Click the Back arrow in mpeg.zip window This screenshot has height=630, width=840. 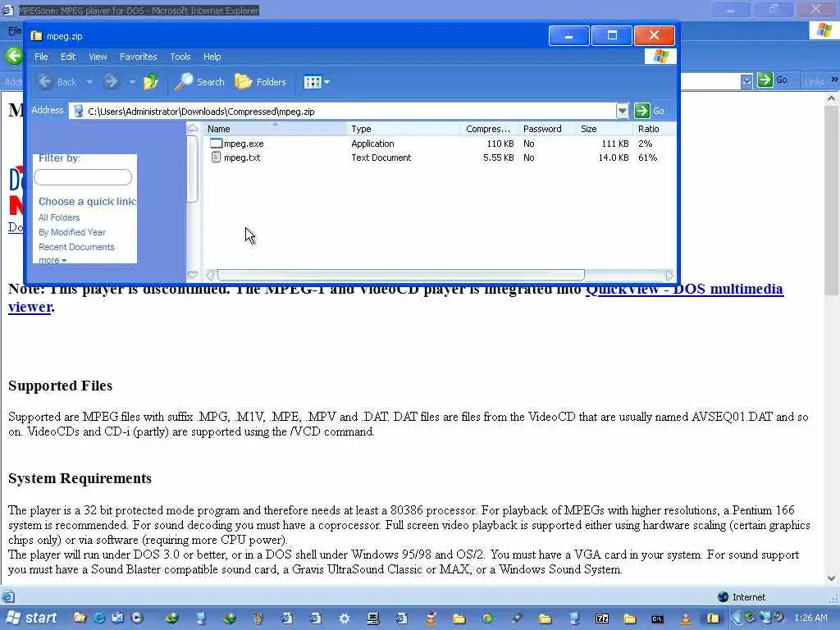pyautogui.click(x=46, y=82)
